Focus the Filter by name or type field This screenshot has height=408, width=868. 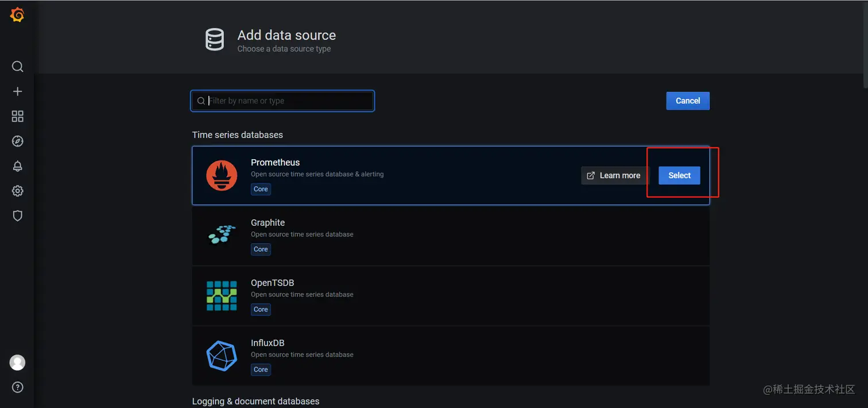point(282,101)
